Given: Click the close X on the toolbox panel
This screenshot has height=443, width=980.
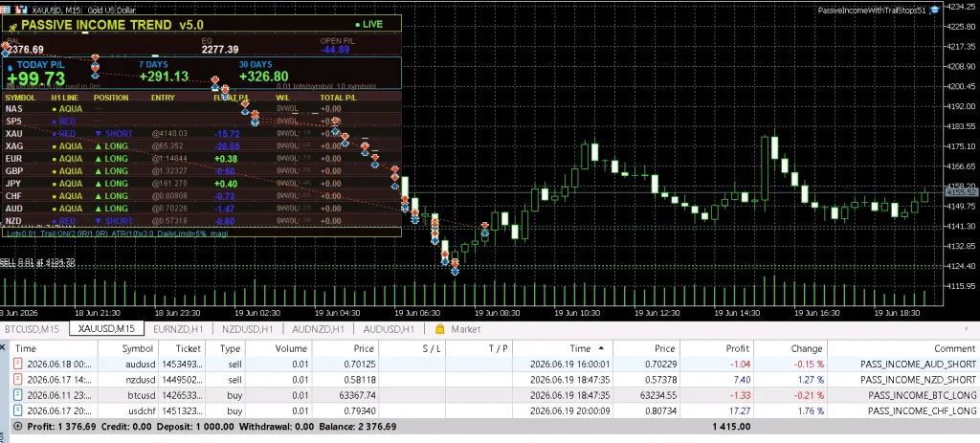Looking at the screenshot, I should (x=3, y=348).
